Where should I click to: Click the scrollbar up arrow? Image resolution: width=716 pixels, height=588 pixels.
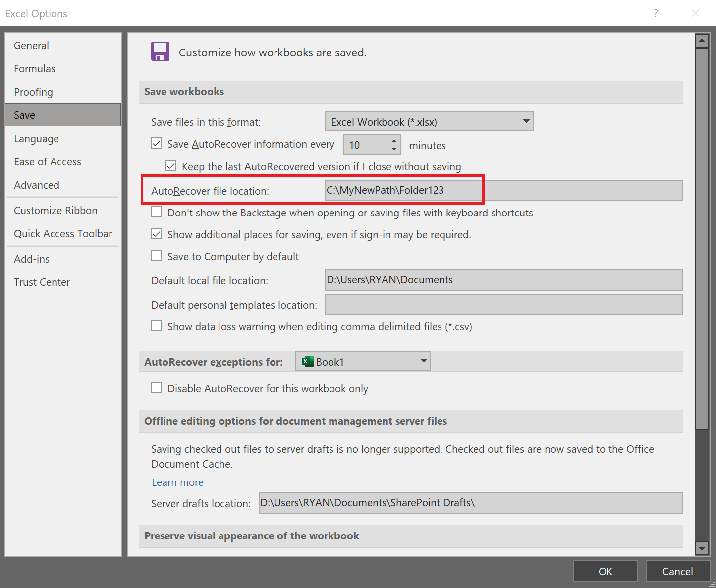pyautogui.click(x=701, y=41)
